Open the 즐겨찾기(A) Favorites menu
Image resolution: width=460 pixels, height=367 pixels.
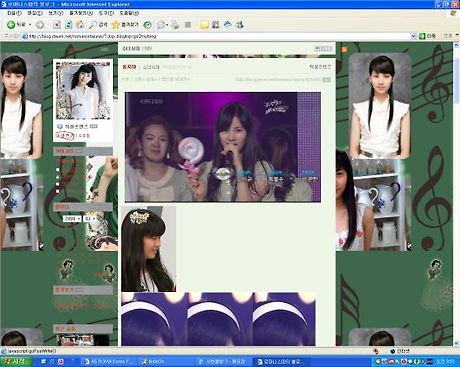[x=81, y=13]
